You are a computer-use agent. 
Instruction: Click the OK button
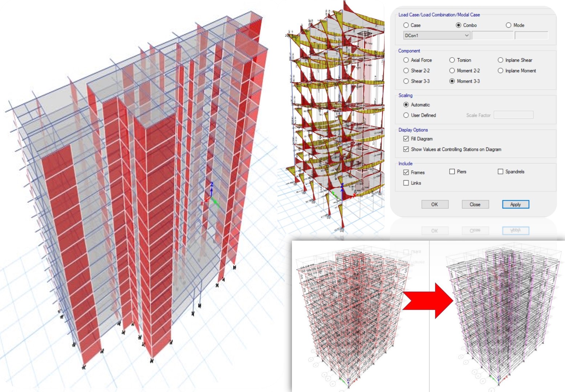coord(435,204)
